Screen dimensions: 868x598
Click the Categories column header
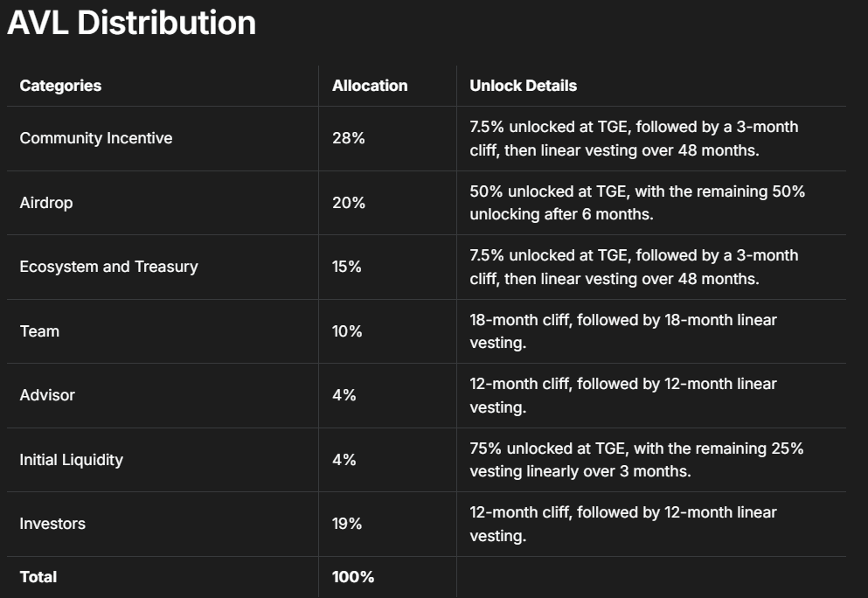click(x=60, y=86)
